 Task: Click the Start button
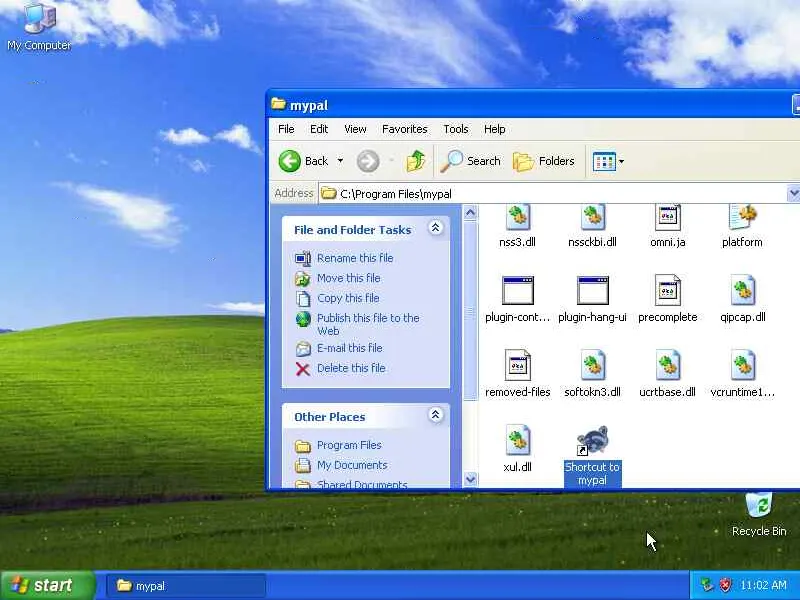point(47,585)
